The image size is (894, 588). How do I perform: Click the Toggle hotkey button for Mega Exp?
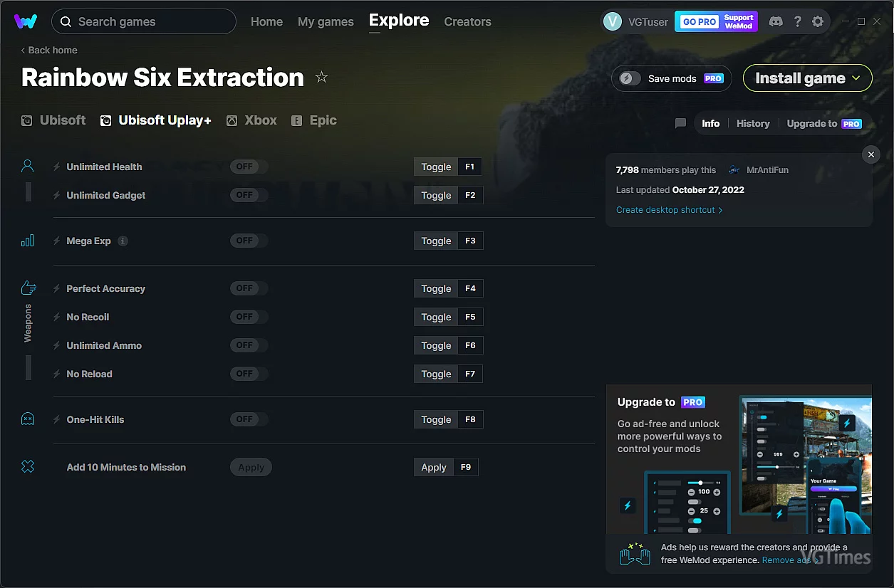pyautogui.click(x=436, y=241)
